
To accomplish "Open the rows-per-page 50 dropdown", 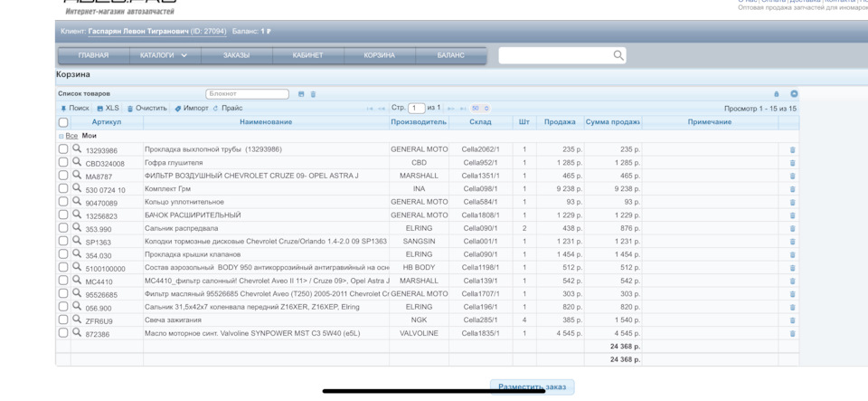I will (479, 109).
